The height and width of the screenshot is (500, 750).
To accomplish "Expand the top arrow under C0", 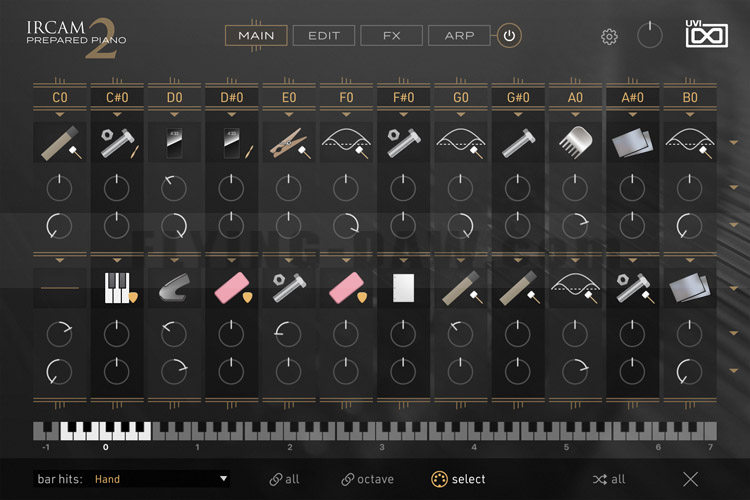I will click(x=60, y=115).
